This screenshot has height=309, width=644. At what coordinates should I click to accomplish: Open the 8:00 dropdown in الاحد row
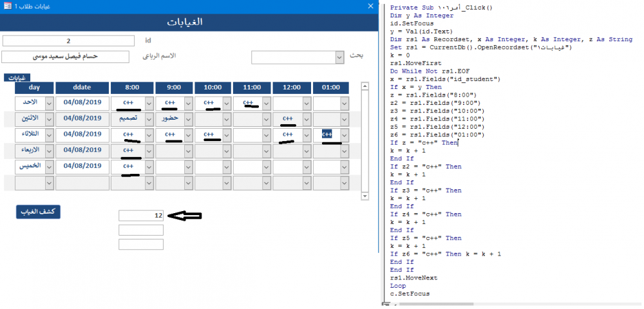pyautogui.click(x=149, y=103)
